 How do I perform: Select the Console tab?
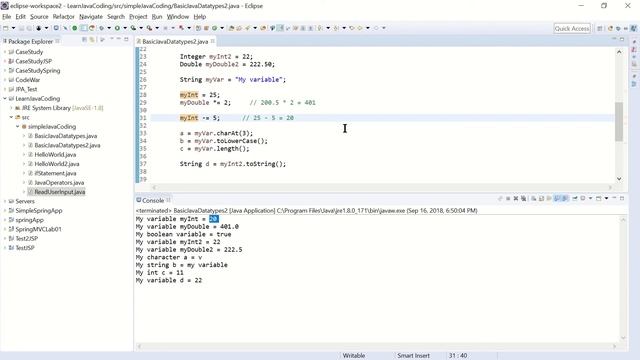click(x=153, y=200)
